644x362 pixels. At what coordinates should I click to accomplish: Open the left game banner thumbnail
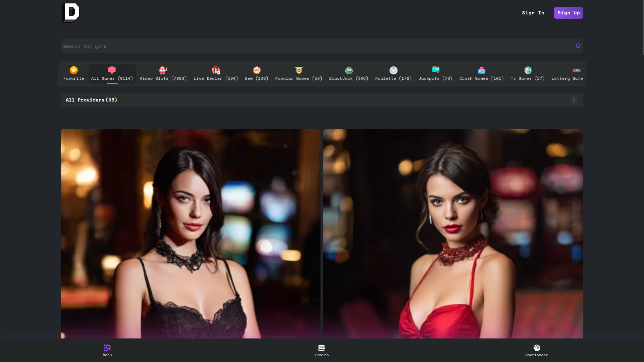[x=190, y=235]
